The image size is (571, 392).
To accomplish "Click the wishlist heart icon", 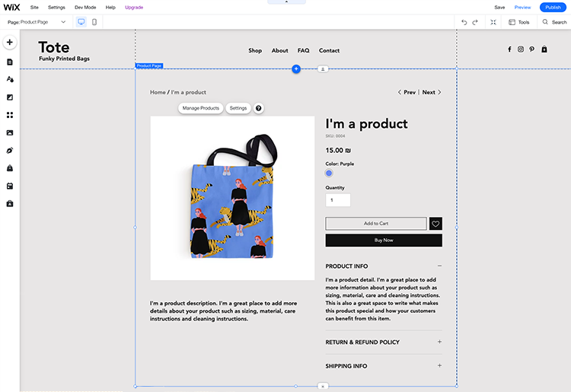I will click(435, 224).
